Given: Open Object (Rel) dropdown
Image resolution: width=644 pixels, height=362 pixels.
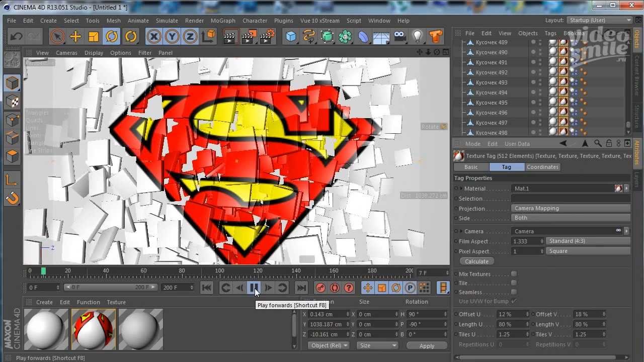Looking at the screenshot, I should point(329,345).
